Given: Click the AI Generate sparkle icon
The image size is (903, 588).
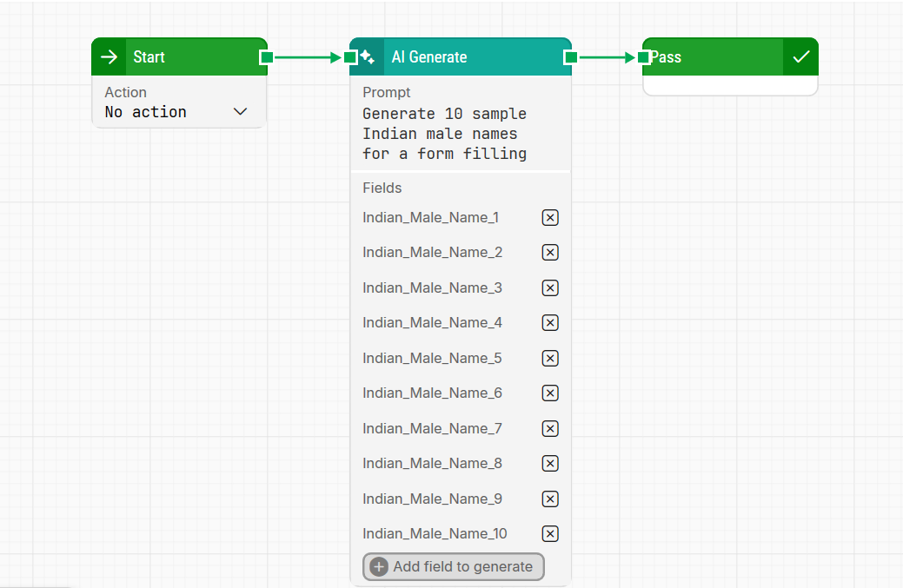Looking at the screenshot, I should [x=368, y=57].
